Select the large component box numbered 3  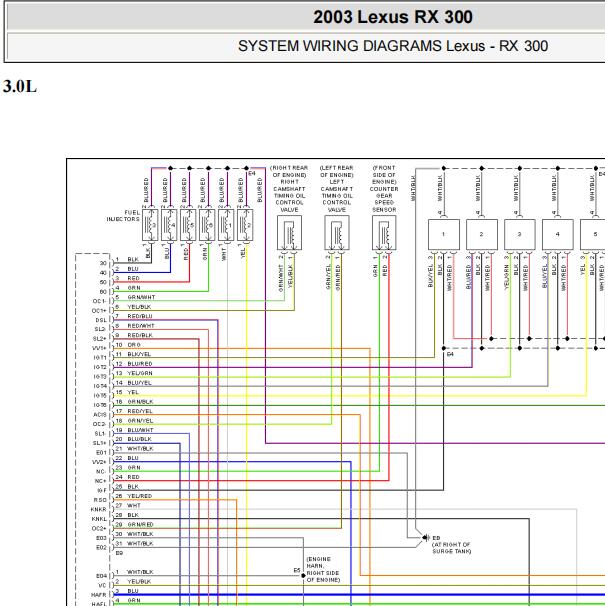tap(520, 235)
